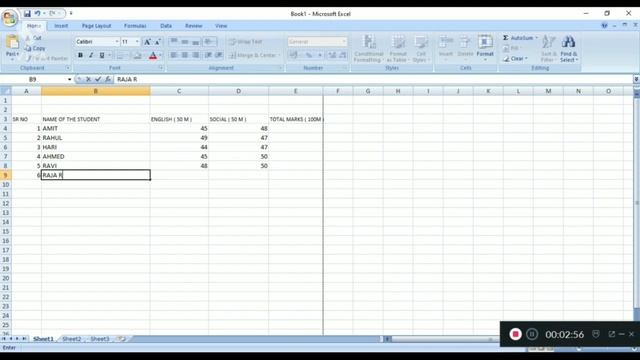Pause the screen recording
The height and width of the screenshot is (360, 640).
click(x=532, y=334)
